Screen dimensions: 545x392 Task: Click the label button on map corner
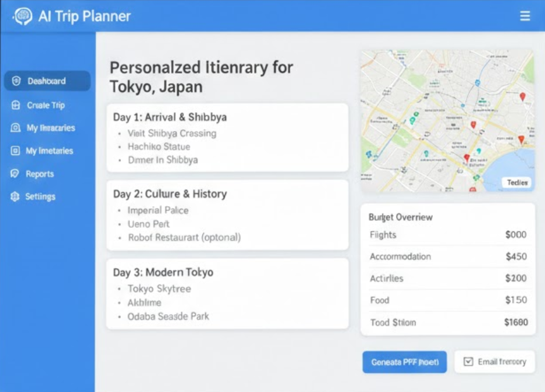click(x=517, y=183)
